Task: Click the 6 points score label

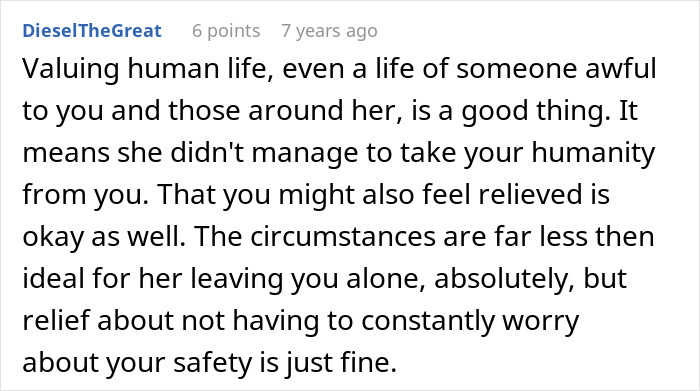Action: (x=226, y=31)
